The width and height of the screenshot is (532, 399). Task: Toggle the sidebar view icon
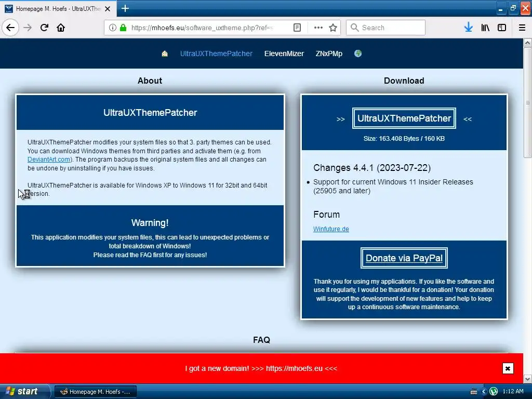(x=502, y=28)
